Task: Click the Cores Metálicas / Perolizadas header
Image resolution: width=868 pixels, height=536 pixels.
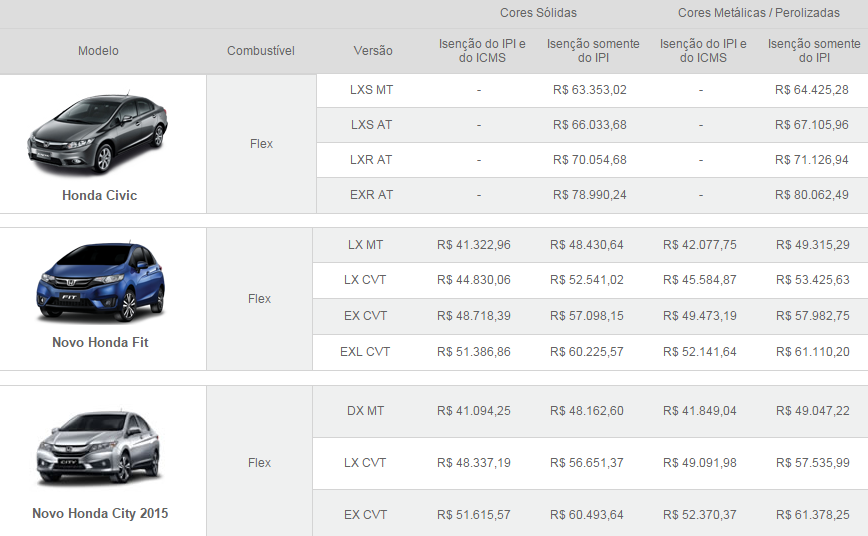Action: point(758,13)
